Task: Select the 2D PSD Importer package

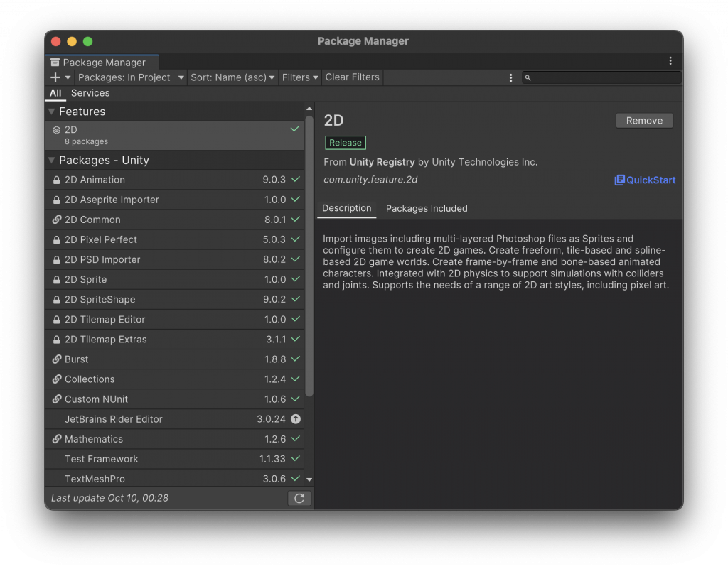Action: [175, 260]
